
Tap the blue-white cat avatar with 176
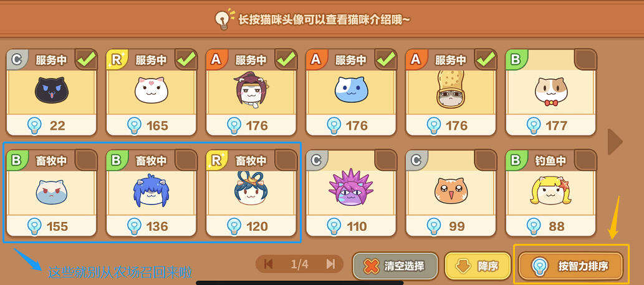point(351,90)
